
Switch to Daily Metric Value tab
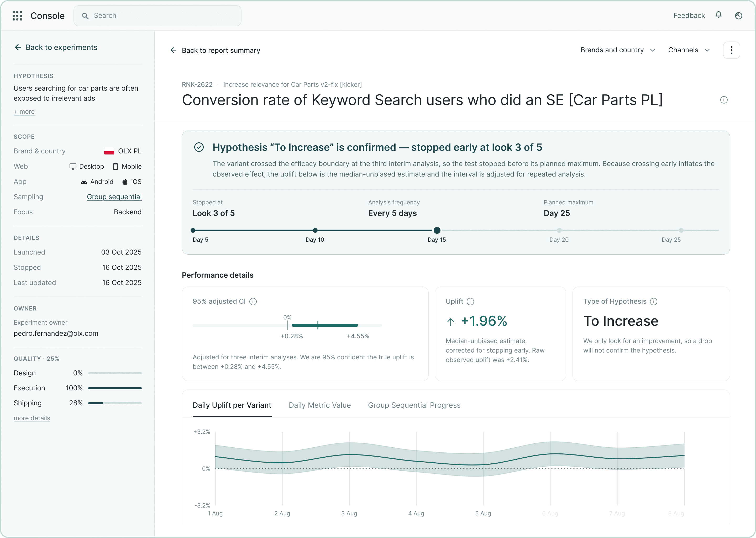pyautogui.click(x=319, y=405)
